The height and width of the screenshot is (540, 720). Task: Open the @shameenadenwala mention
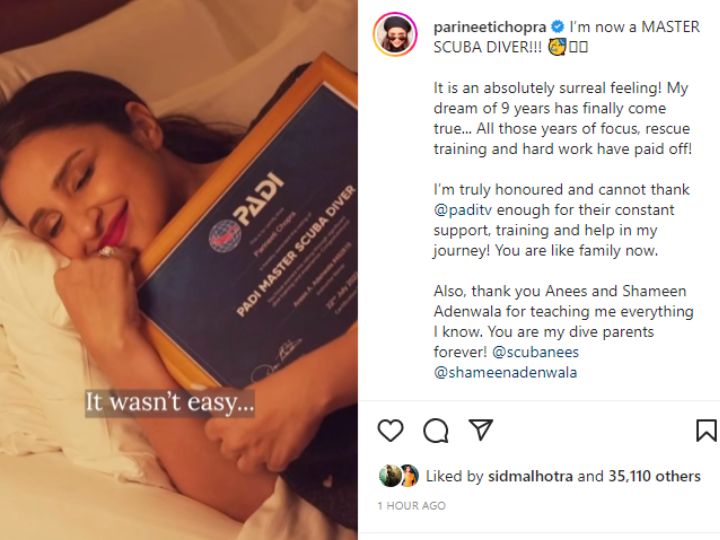pyautogui.click(x=505, y=372)
